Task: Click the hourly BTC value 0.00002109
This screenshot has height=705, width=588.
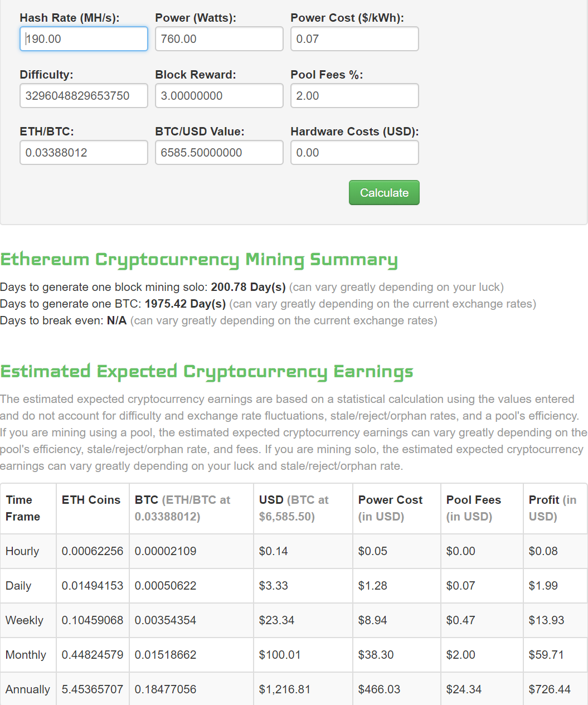Action: click(x=166, y=551)
